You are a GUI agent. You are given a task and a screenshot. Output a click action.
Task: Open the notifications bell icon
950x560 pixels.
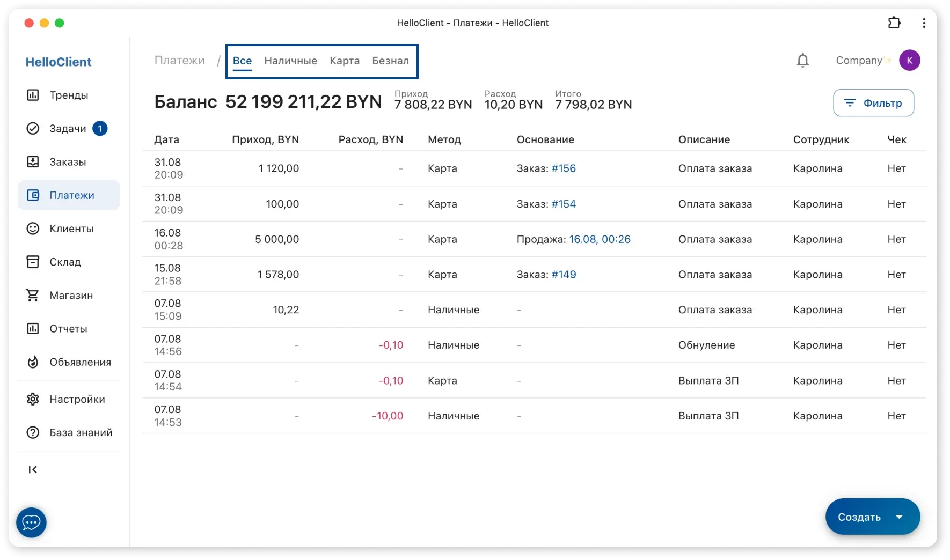point(802,61)
